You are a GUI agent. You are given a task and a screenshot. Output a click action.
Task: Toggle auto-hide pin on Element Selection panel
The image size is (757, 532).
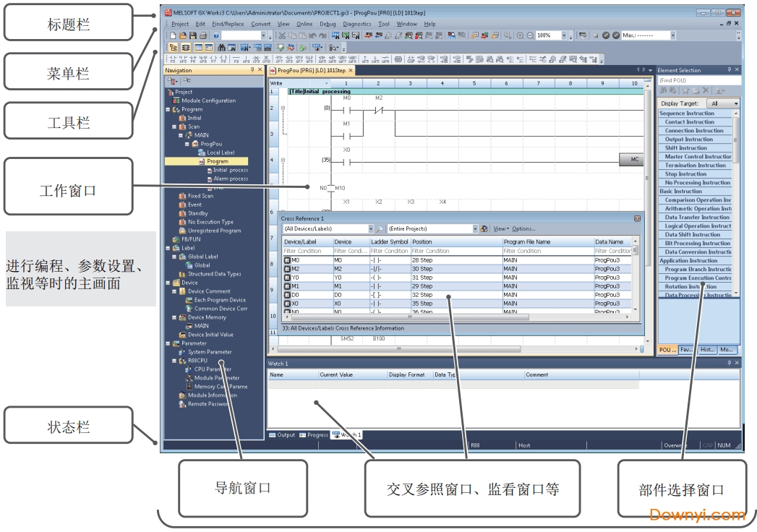(729, 69)
